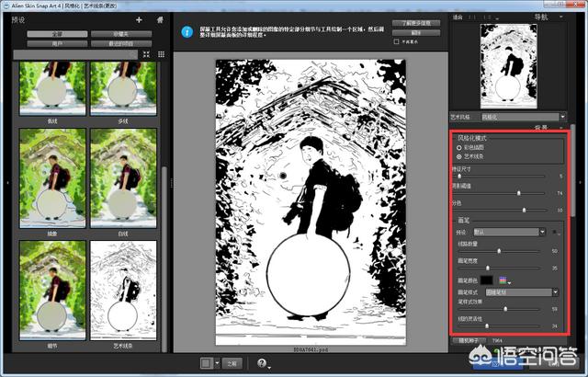588x377 pixels.
Task: Click the 之前 button below the preview
Action: coord(232,363)
